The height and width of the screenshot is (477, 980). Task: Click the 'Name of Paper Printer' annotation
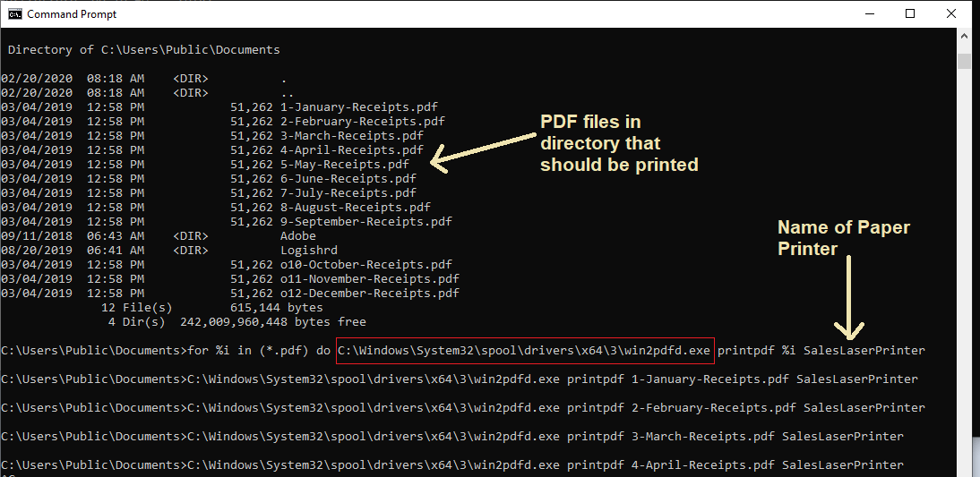coord(843,237)
